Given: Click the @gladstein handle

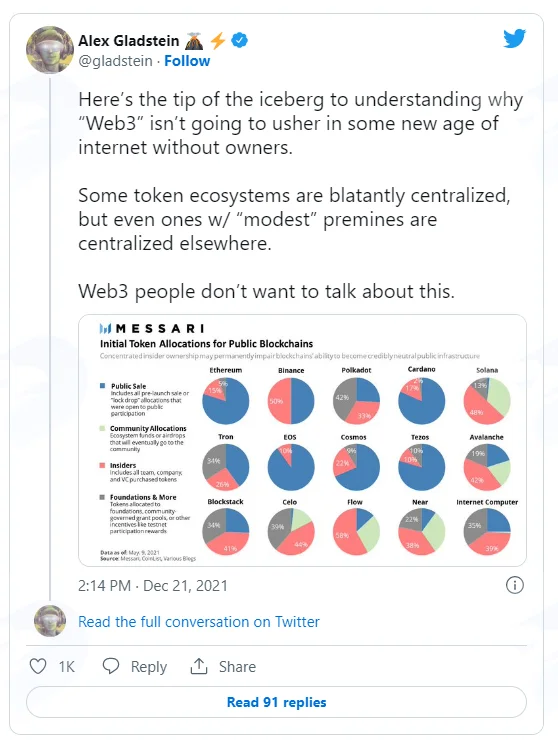Looking at the screenshot, I should click(x=115, y=61).
